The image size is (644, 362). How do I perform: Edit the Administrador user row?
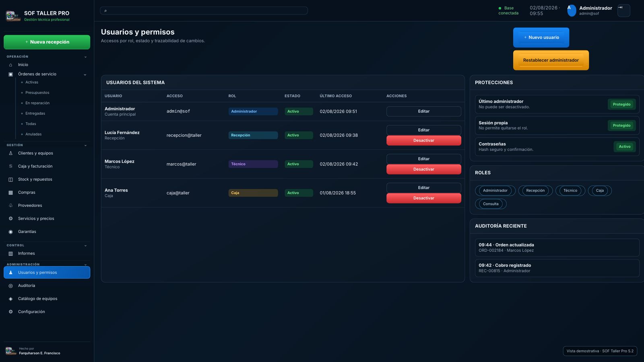click(424, 111)
